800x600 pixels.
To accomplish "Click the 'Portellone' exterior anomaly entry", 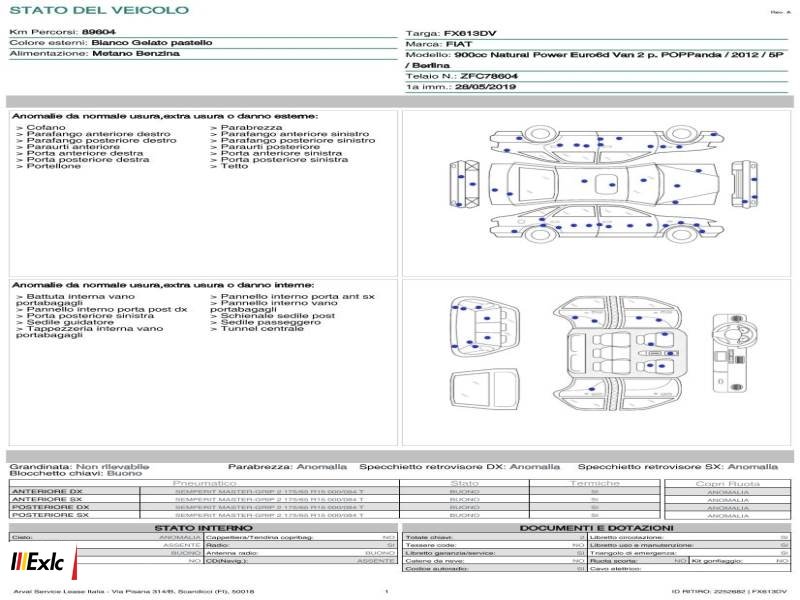I will click(48, 166).
